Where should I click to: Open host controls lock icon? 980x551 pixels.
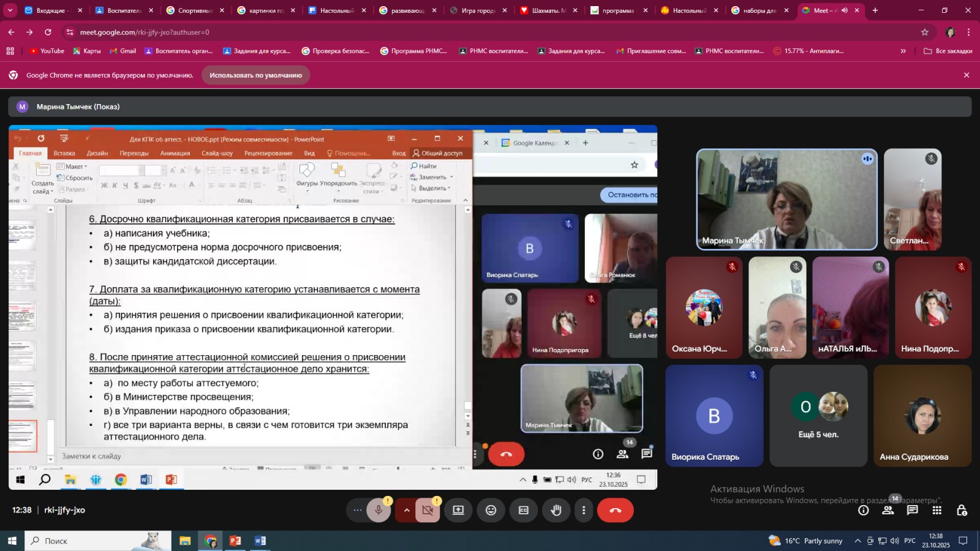[962, 511]
